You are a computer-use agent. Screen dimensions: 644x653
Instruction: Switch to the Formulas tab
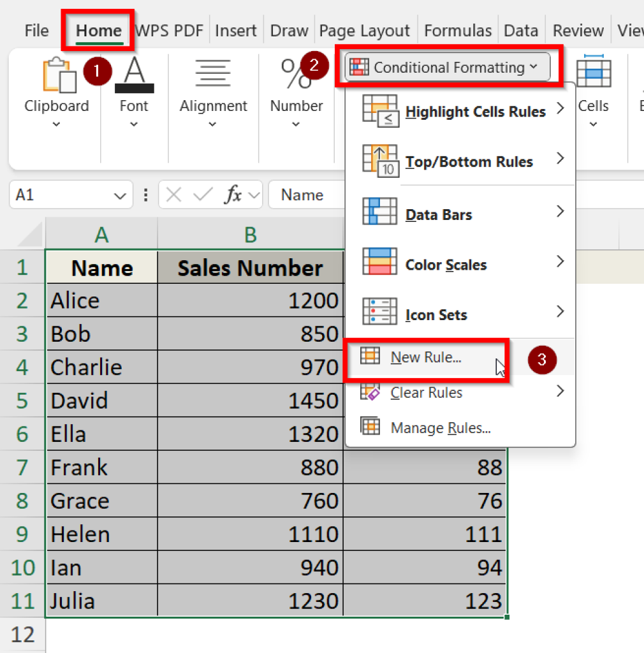coord(457,29)
